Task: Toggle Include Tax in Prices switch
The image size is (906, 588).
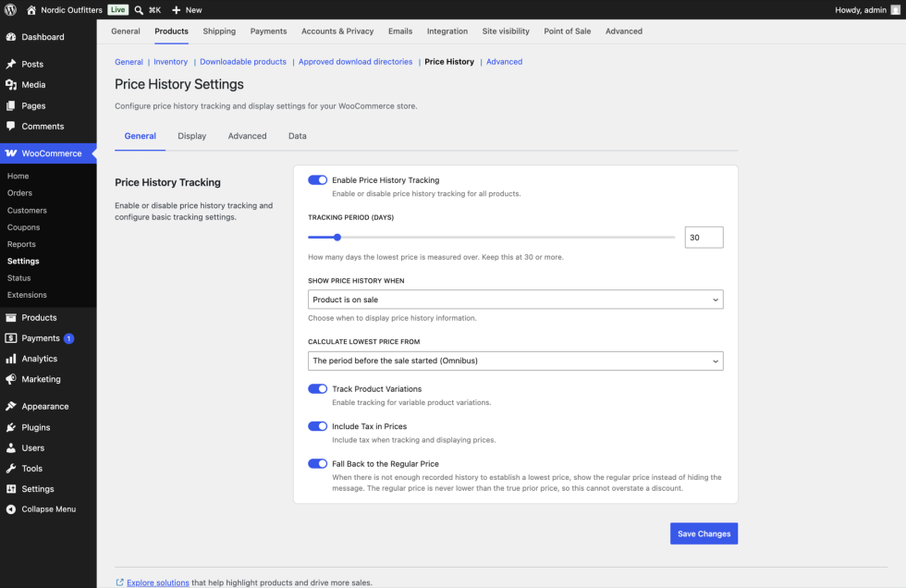Action: point(317,426)
